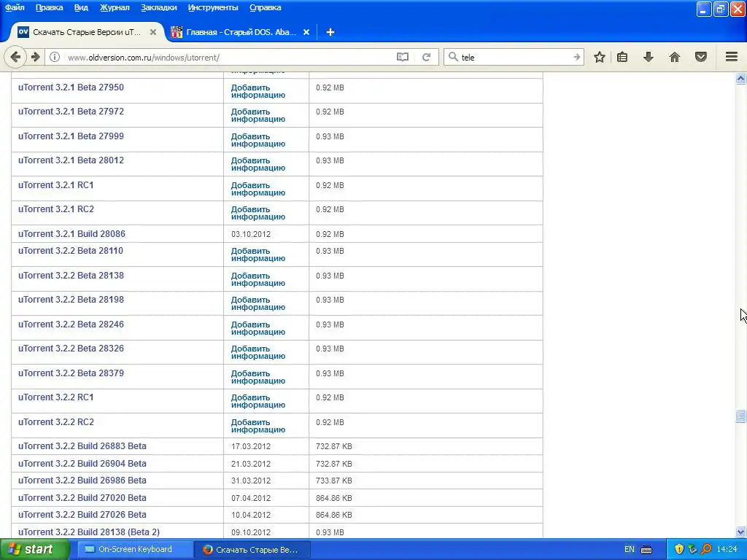747x560 pixels.
Task: Open uTorrent 3.2.2 Beta 28198 link
Action: (71, 300)
